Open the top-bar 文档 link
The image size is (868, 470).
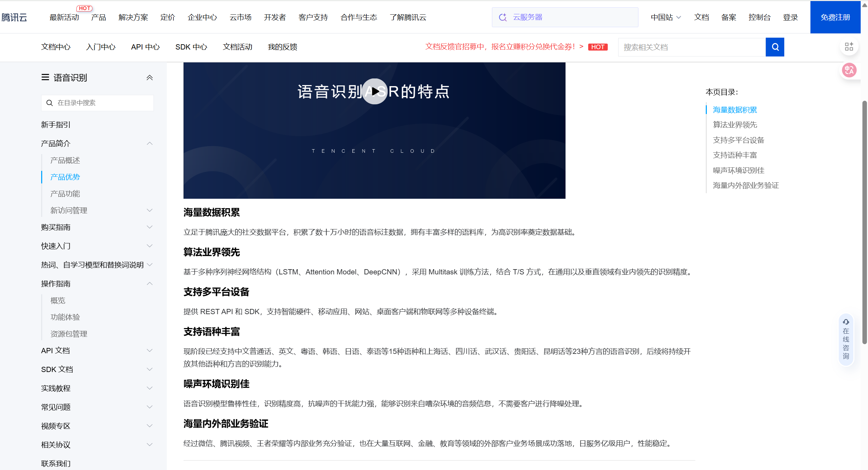pyautogui.click(x=702, y=17)
